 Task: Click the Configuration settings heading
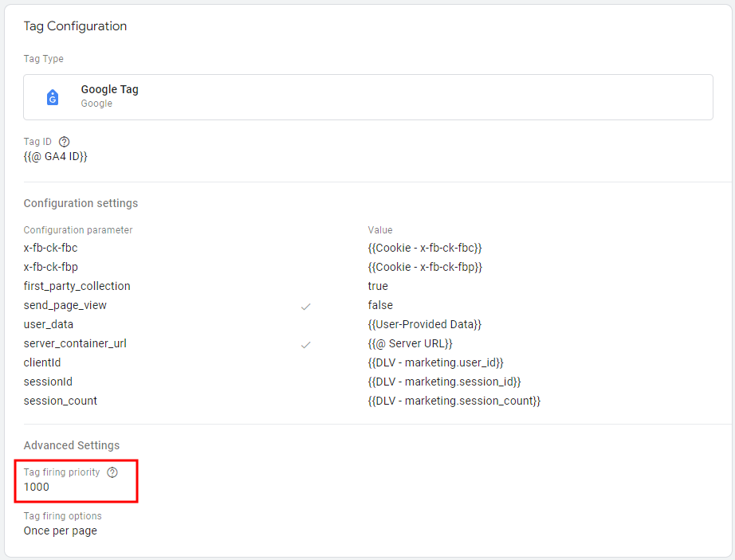[81, 203]
